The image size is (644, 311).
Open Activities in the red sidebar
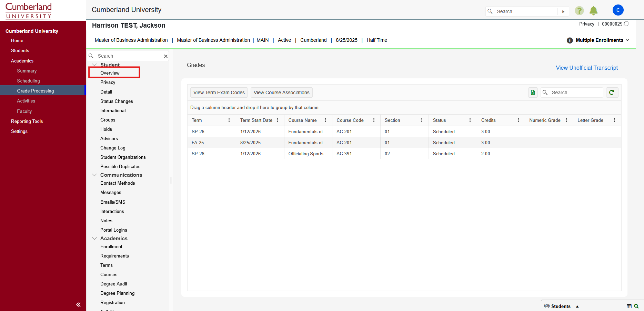click(x=26, y=101)
